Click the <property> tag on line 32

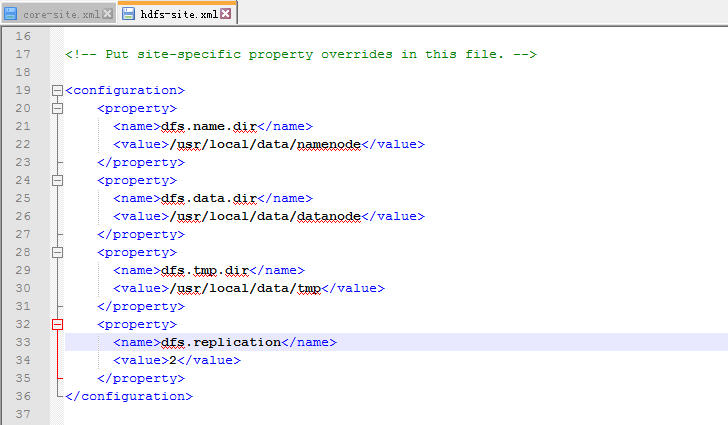pyautogui.click(x=137, y=325)
